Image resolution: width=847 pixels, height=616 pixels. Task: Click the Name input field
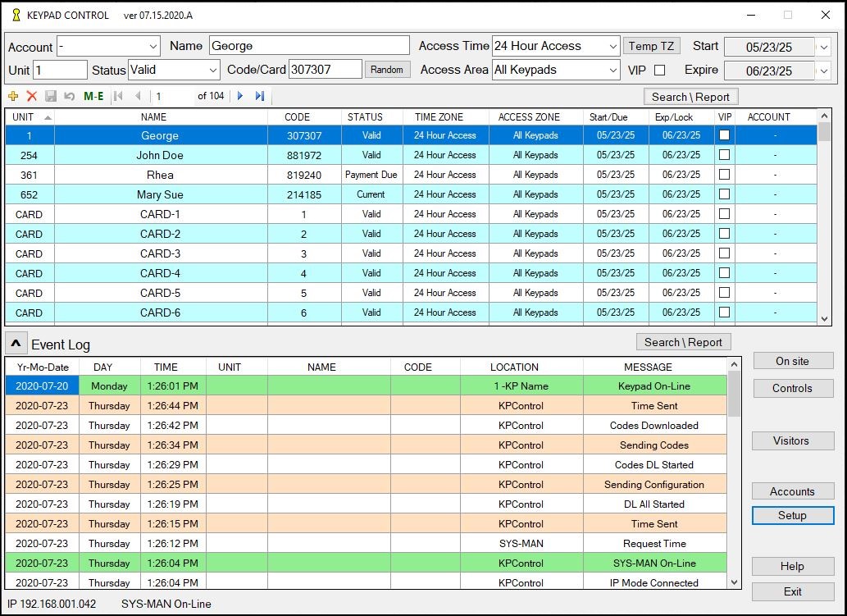(308, 47)
